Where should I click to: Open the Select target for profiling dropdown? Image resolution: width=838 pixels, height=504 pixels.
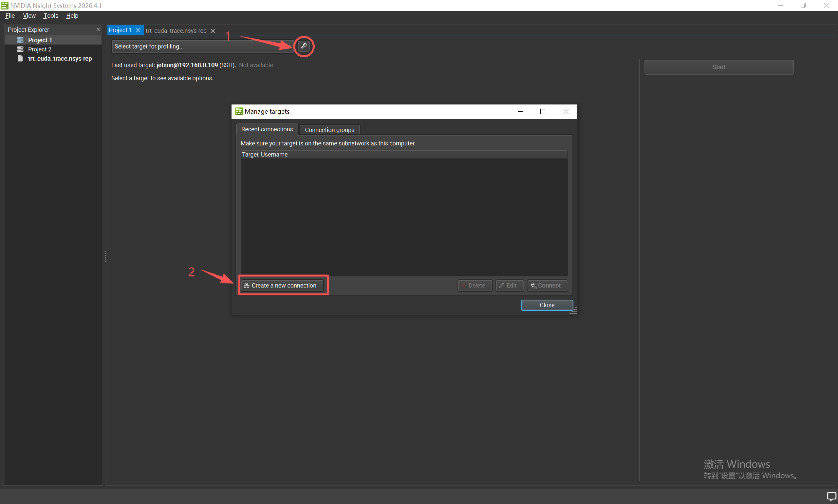(x=203, y=47)
